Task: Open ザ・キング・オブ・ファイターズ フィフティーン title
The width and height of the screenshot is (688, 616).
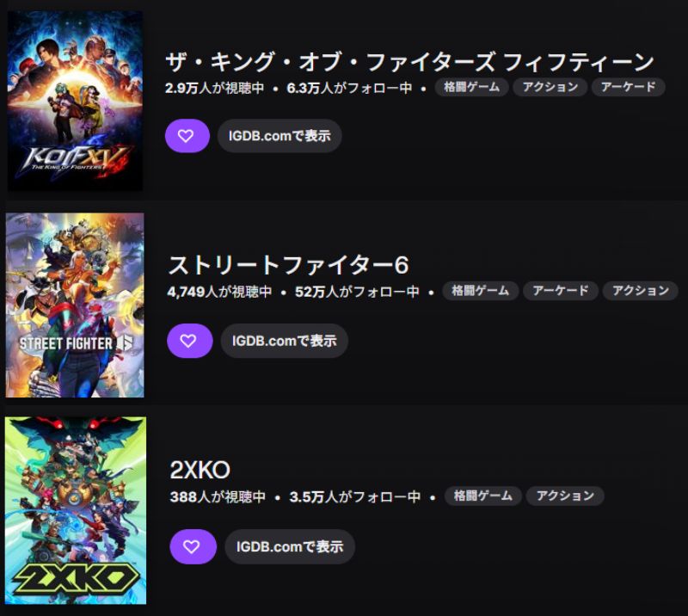Action: click(x=409, y=62)
